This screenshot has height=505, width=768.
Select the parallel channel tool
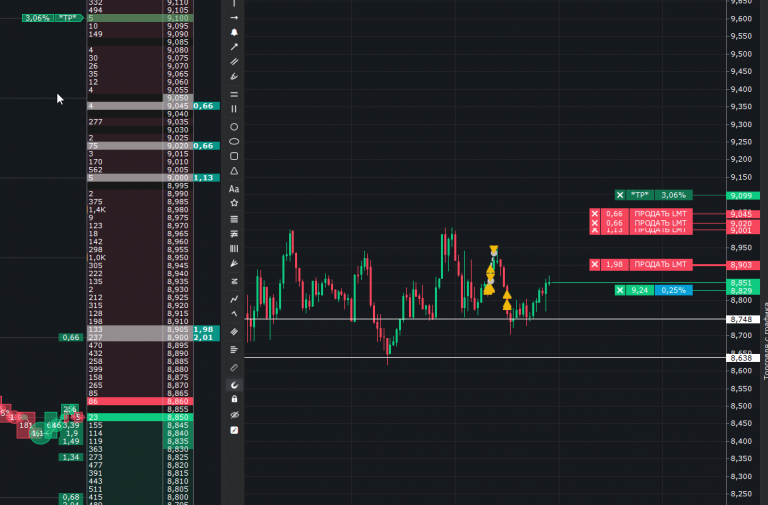point(234,62)
